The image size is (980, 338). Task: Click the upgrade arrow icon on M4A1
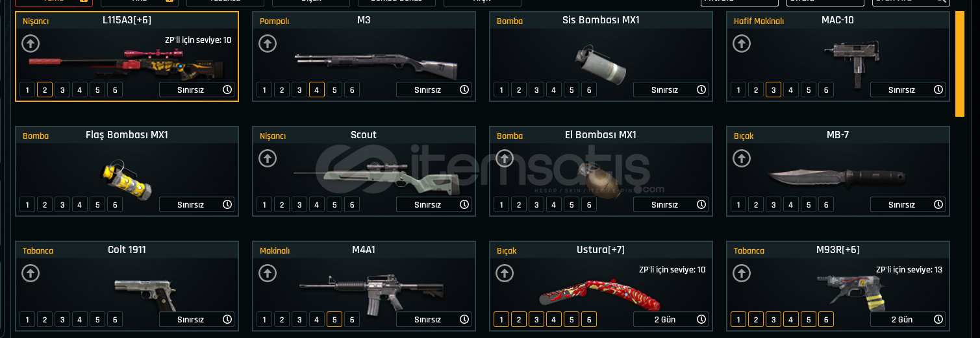pyautogui.click(x=268, y=273)
